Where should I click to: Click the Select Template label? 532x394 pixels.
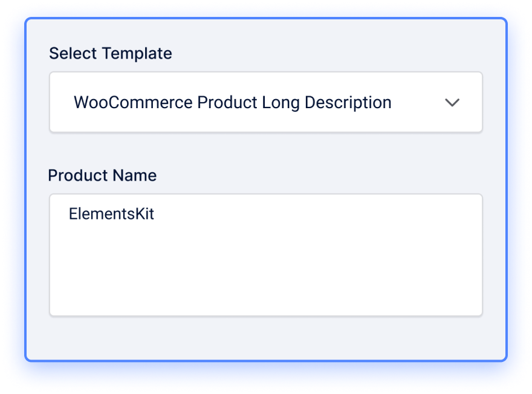click(x=111, y=53)
